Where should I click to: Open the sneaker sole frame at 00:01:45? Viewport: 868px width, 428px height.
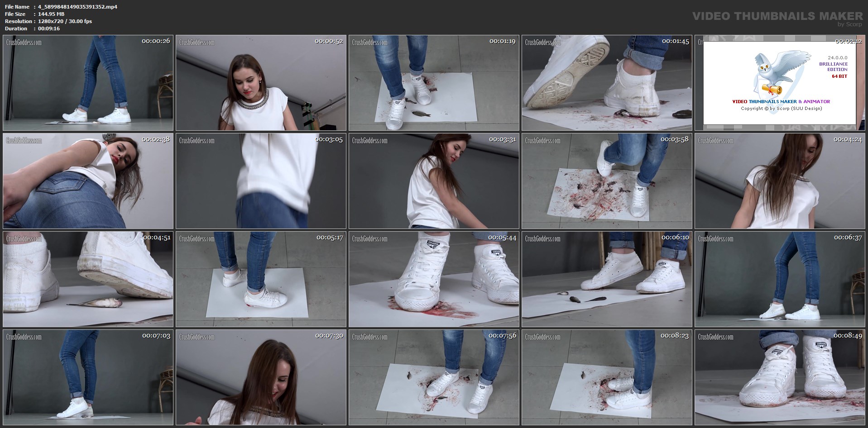(607, 83)
